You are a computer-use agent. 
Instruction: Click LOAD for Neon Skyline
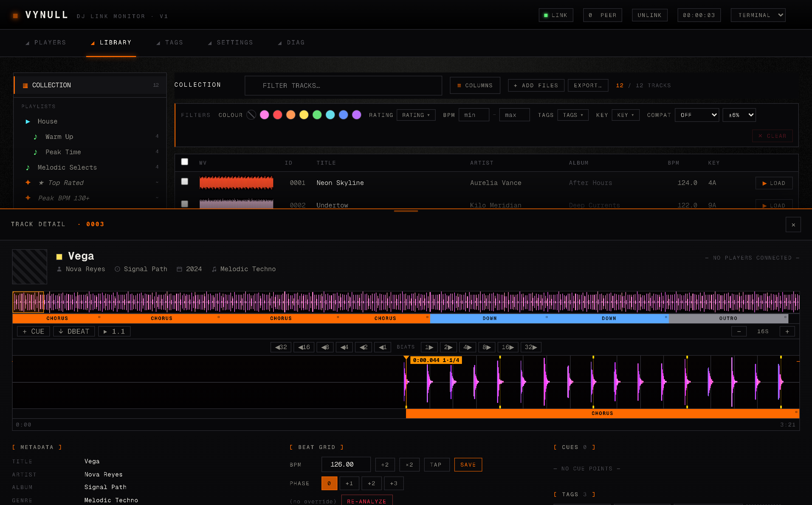click(774, 183)
